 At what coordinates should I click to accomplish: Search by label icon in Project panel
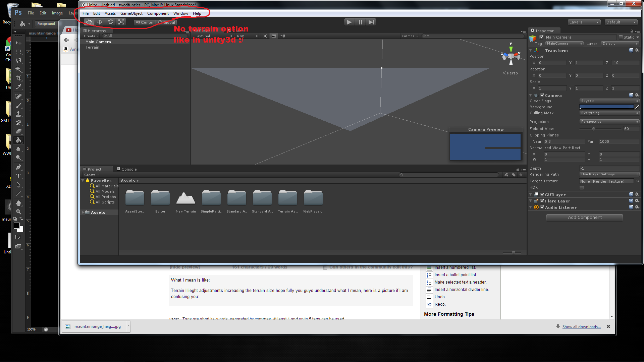[x=514, y=175]
